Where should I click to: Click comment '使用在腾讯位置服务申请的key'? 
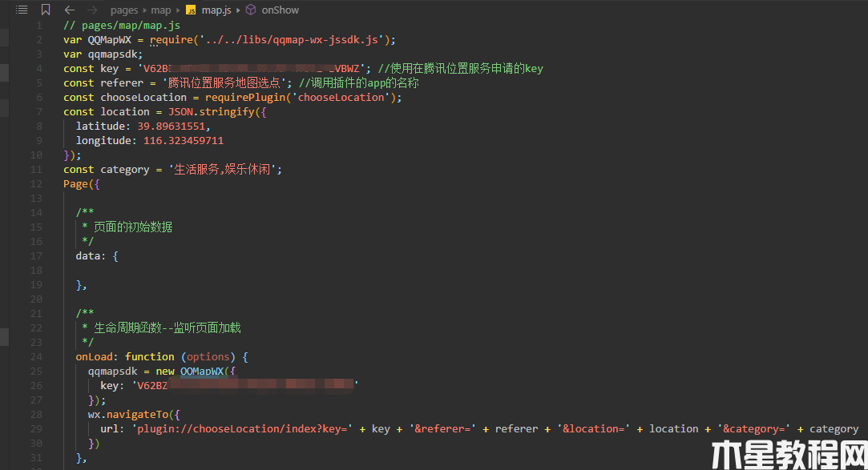[461, 69]
